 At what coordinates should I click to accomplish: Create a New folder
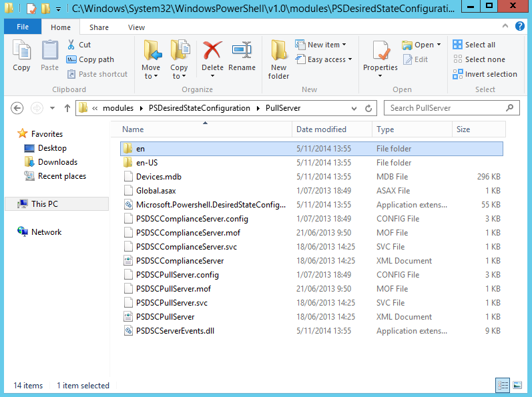pos(278,59)
